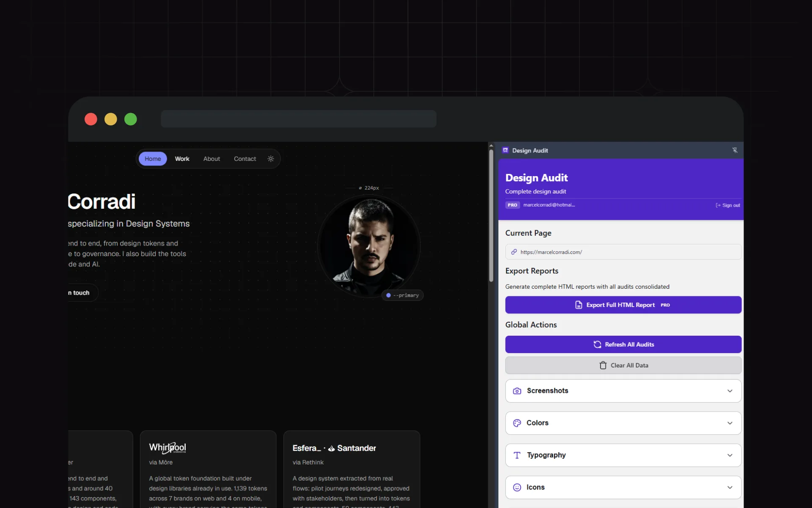Viewport: 812px width, 508px height.
Task: Click 'Complete design audit' subtitle text
Action: tap(535, 191)
